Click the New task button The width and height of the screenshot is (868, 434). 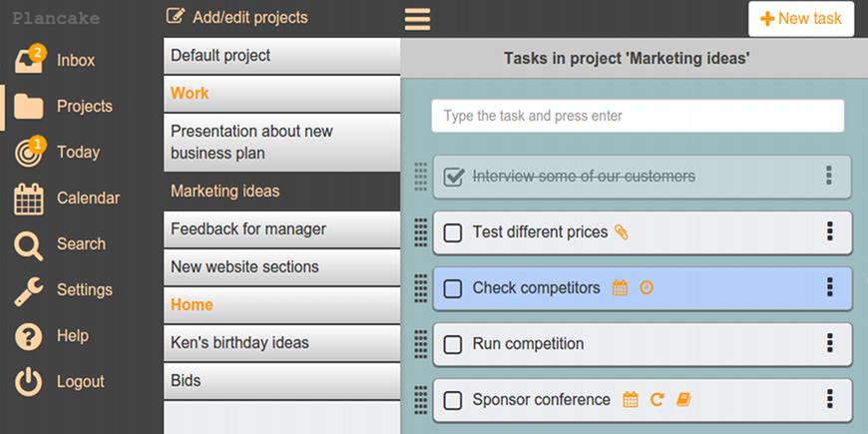click(801, 19)
